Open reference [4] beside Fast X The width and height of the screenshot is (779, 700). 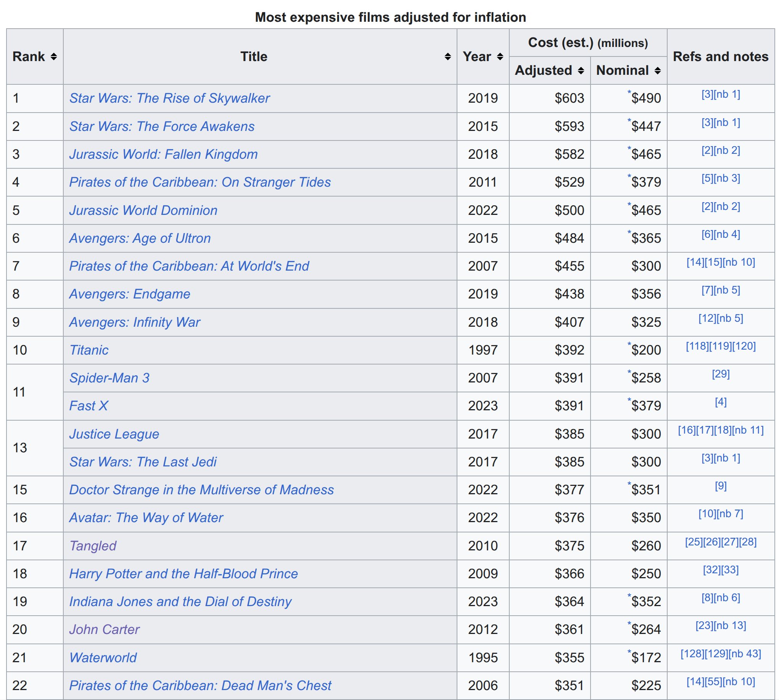click(x=721, y=402)
